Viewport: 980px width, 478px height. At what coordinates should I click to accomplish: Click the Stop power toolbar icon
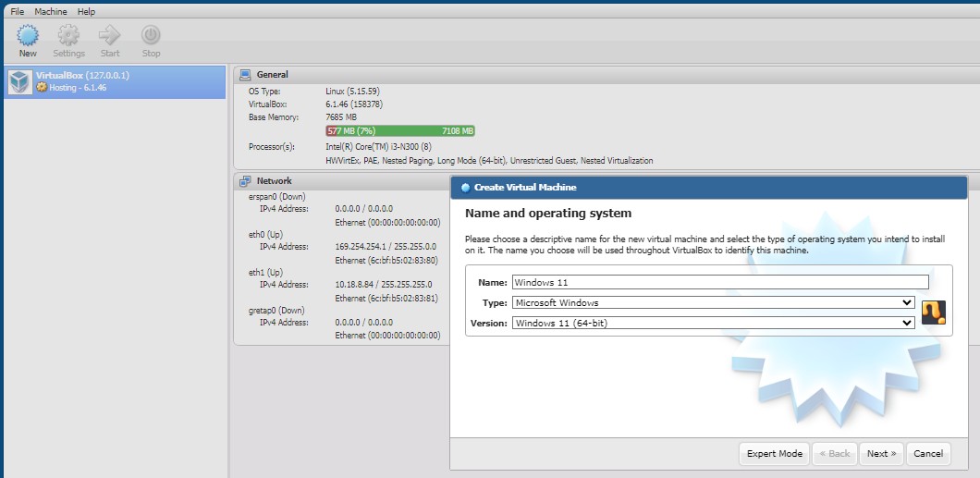tap(151, 35)
